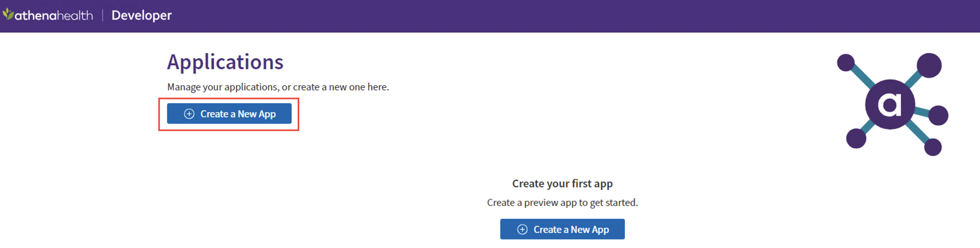Click Create a New App under Applications heading

pos(229,114)
